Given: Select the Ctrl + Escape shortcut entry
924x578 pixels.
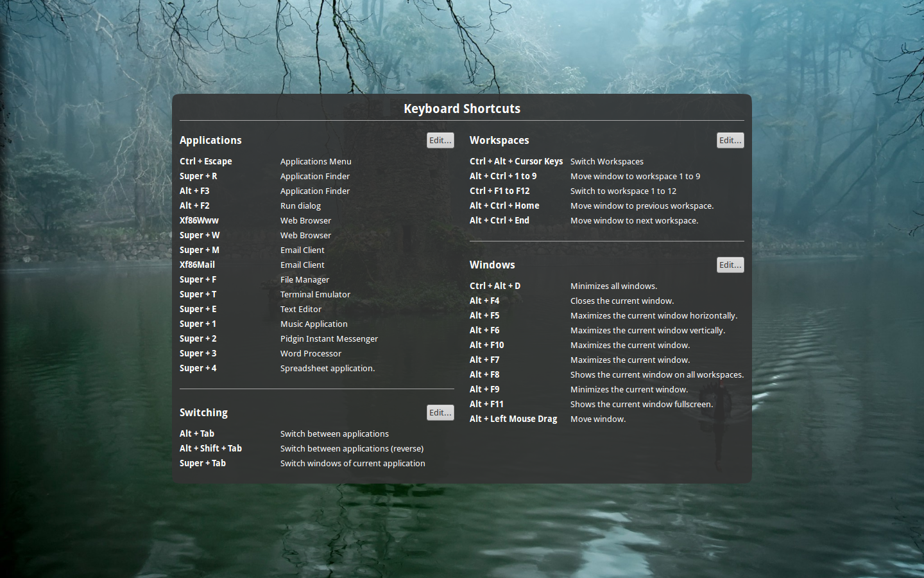Looking at the screenshot, I should click(205, 161).
